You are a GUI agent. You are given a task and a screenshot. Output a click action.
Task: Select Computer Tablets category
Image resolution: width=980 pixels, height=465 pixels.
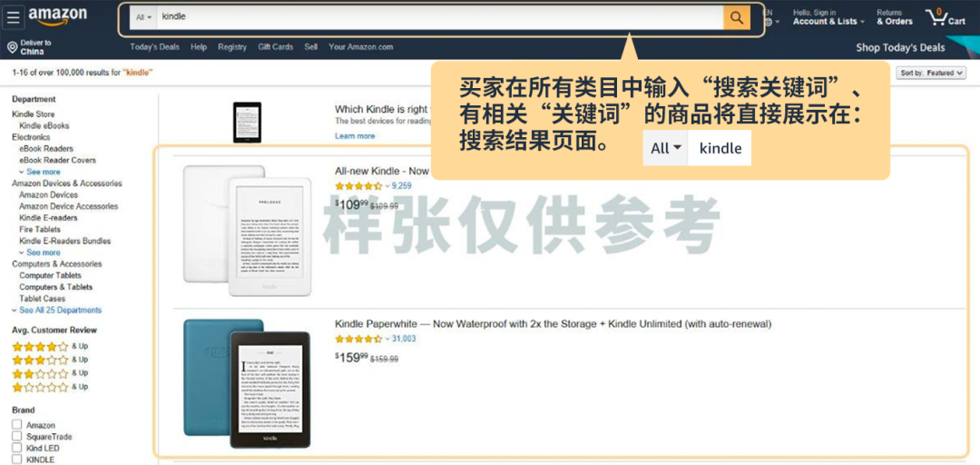click(x=50, y=275)
